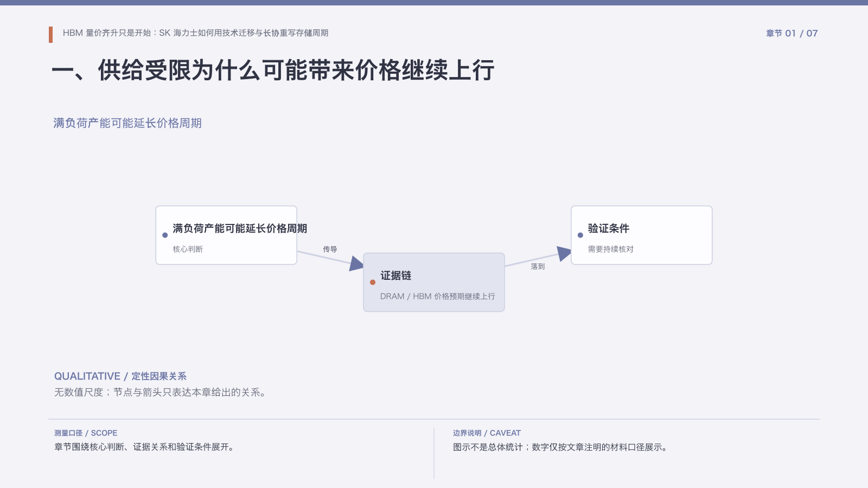This screenshot has width=868, height=488.
Task: Click the '需要持续核对' text
Action: [611, 249]
